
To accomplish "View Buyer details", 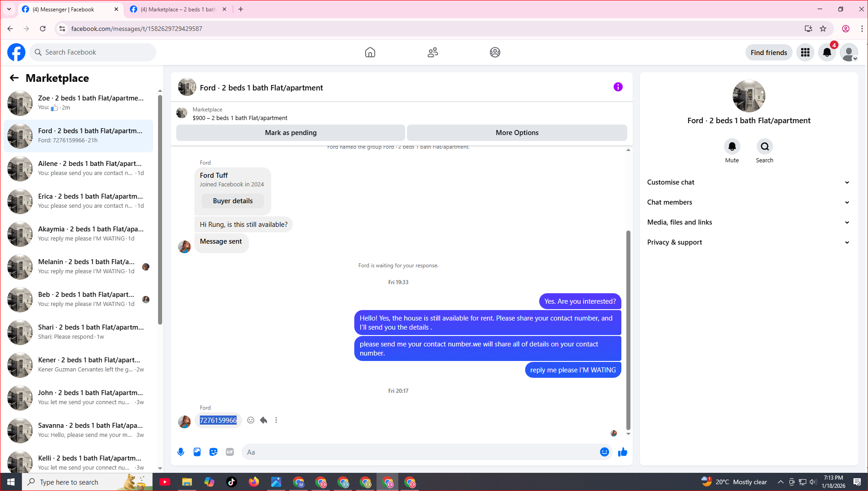I will tap(233, 201).
